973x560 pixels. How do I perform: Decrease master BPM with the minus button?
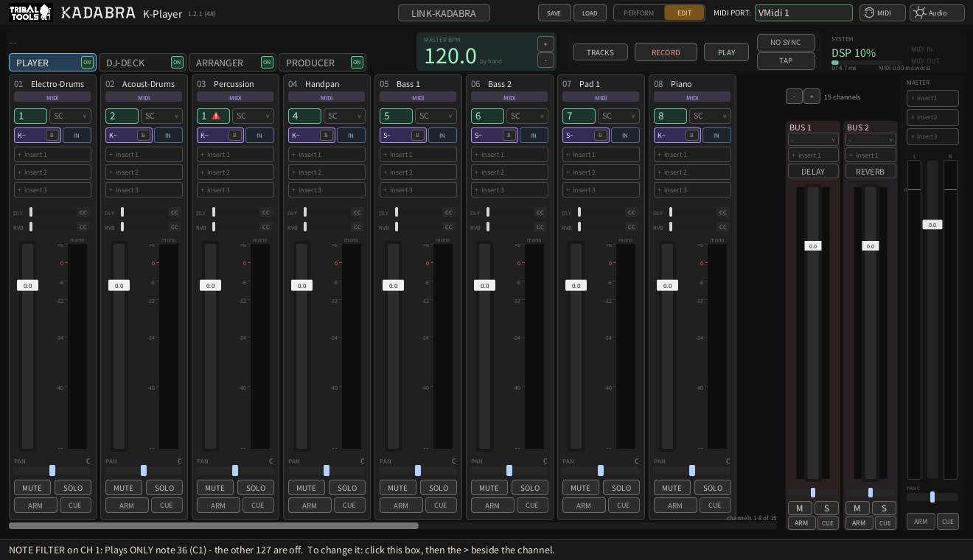click(545, 60)
